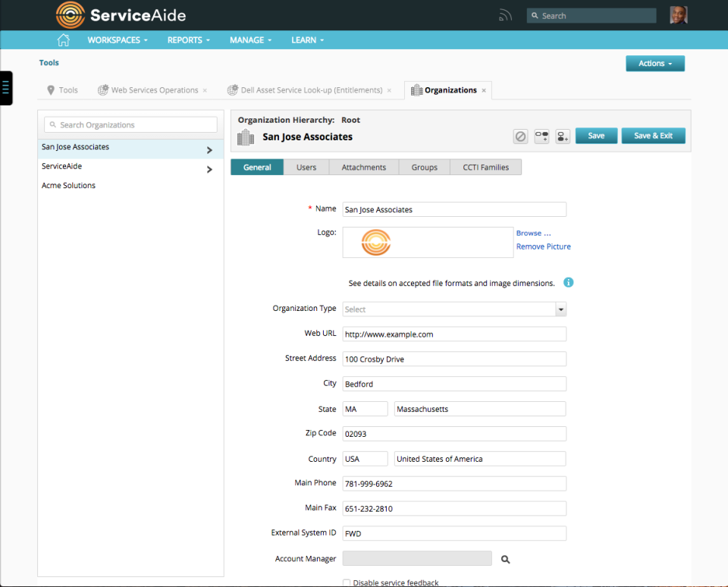Viewport: 728px width, 587px height.
Task: Click the file format info icon
Action: tap(568, 282)
